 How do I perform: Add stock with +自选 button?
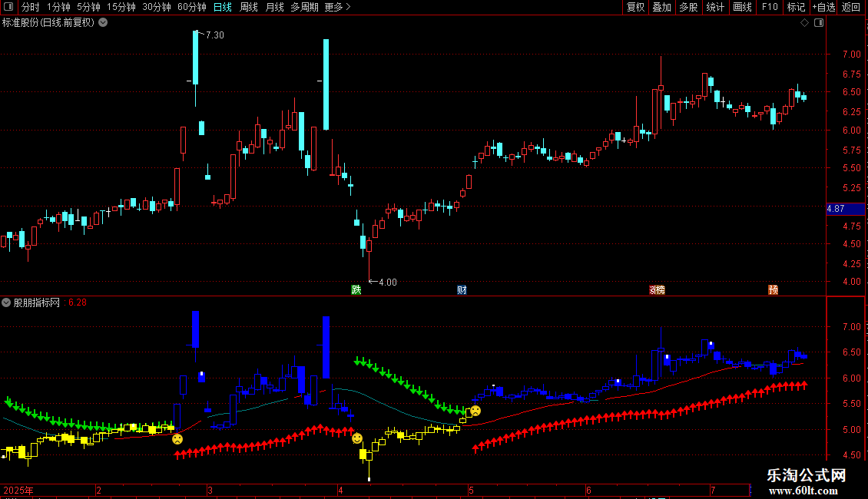point(823,7)
